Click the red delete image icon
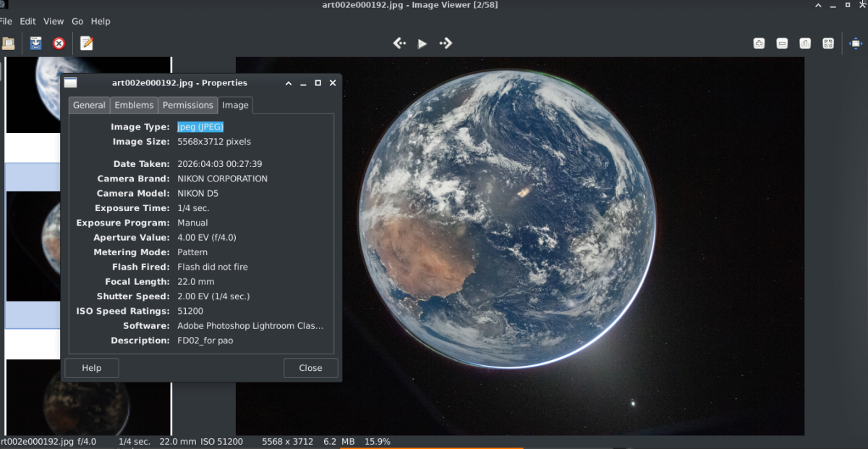The width and height of the screenshot is (868, 449). [x=59, y=43]
